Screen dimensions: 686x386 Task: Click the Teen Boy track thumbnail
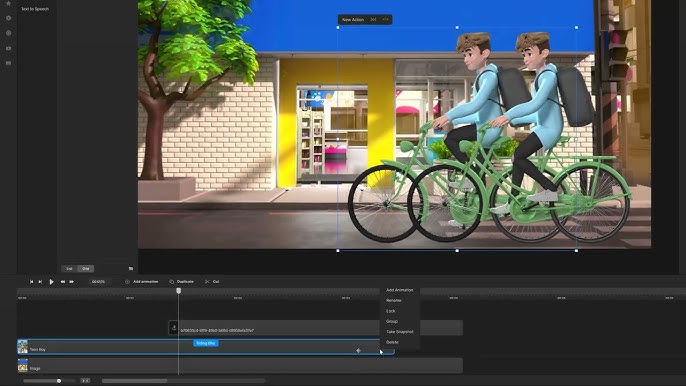(x=23, y=347)
